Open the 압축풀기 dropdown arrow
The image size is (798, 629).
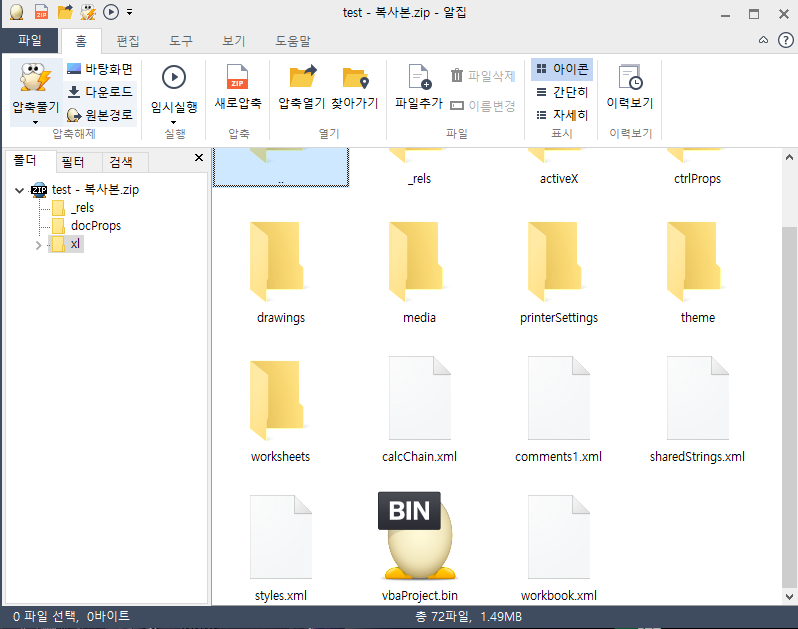[x=36, y=122]
